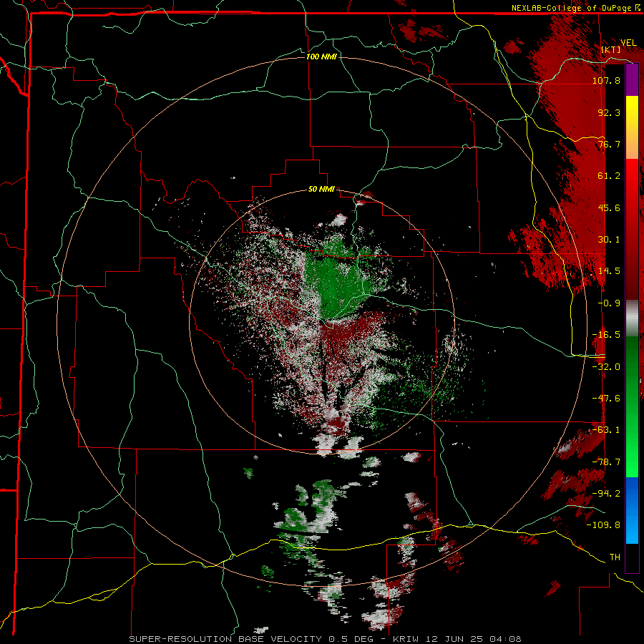Click the -63.1 legend value
Screen dimensions: 644x644
[606, 430]
